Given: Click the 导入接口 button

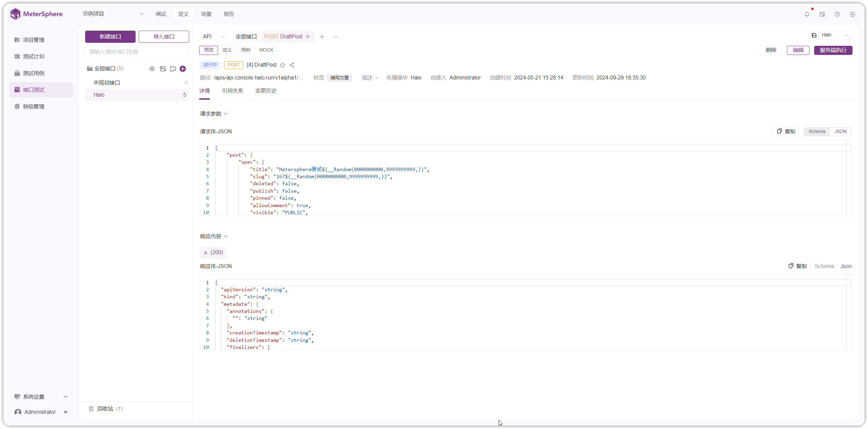Looking at the screenshot, I should 164,37.
